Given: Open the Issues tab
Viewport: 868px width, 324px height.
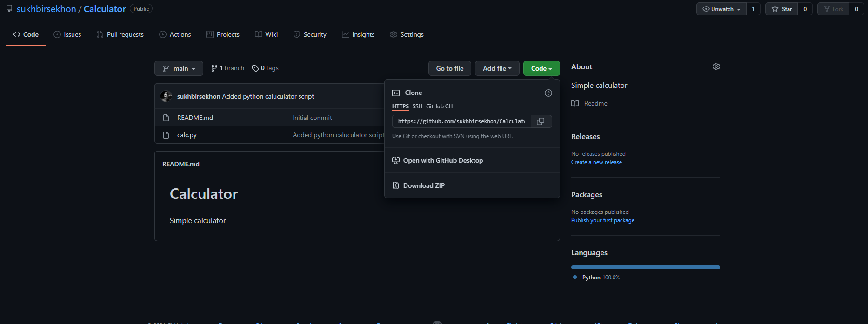Looking at the screenshot, I should tap(67, 34).
